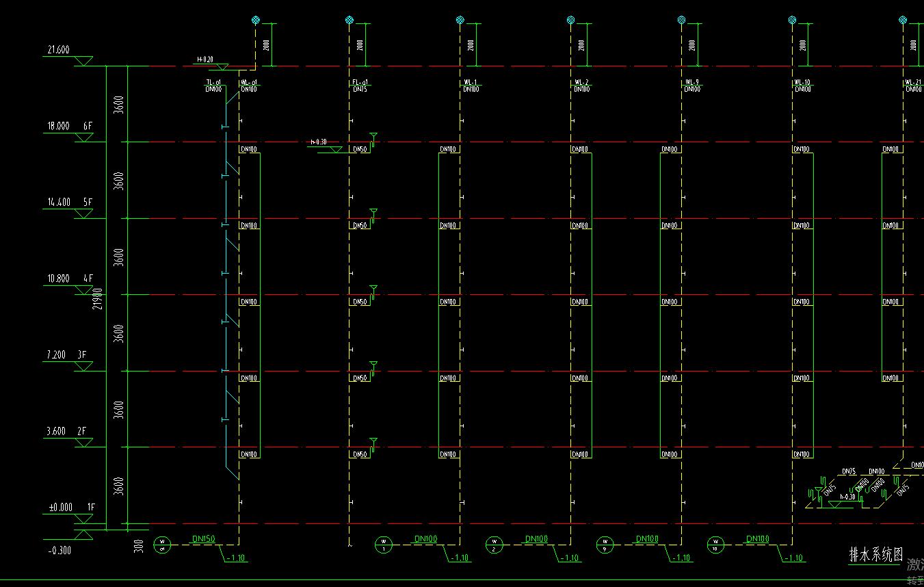Viewport: 924px width, 587px height.
Task: Select the h-0.30 note beside FL-o1
Action: (x=319, y=142)
